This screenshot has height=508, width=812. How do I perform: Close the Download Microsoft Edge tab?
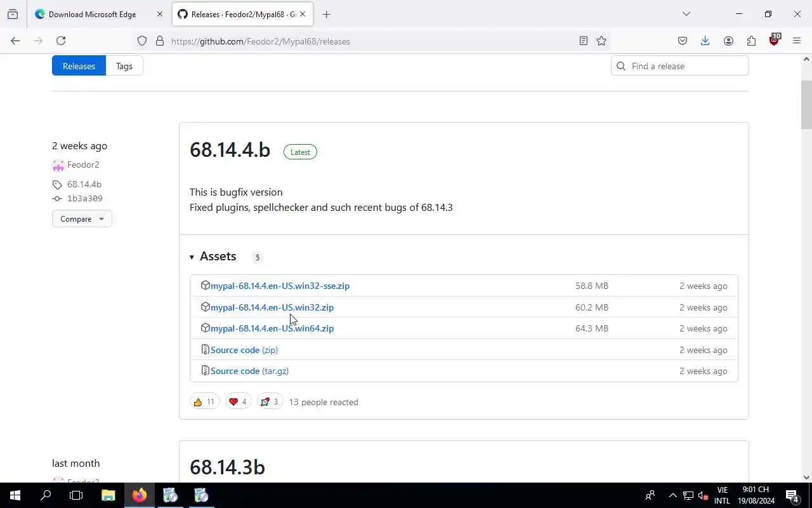160,14
